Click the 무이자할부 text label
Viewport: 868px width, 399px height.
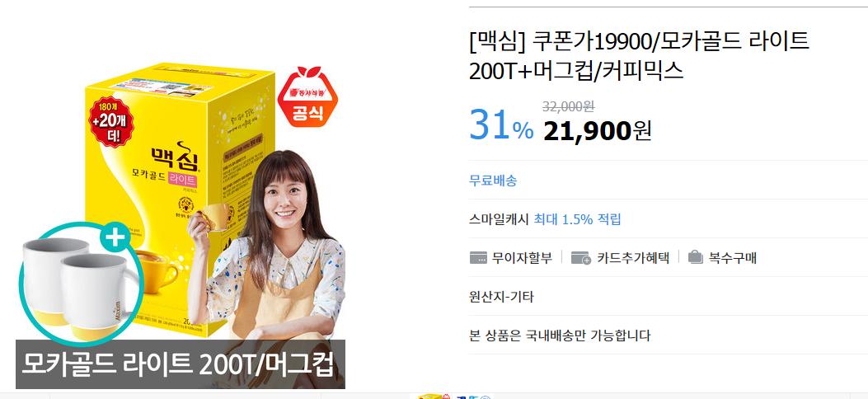pos(522,258)
